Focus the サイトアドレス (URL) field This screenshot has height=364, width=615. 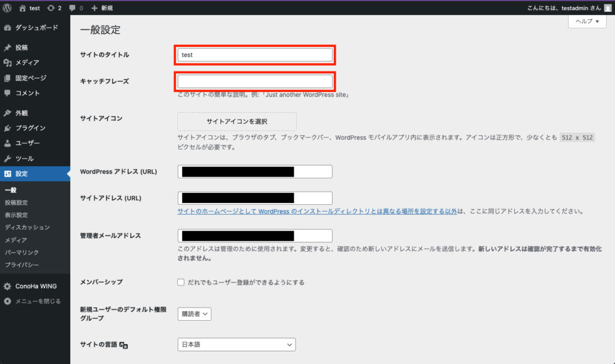tap(255, 198)
